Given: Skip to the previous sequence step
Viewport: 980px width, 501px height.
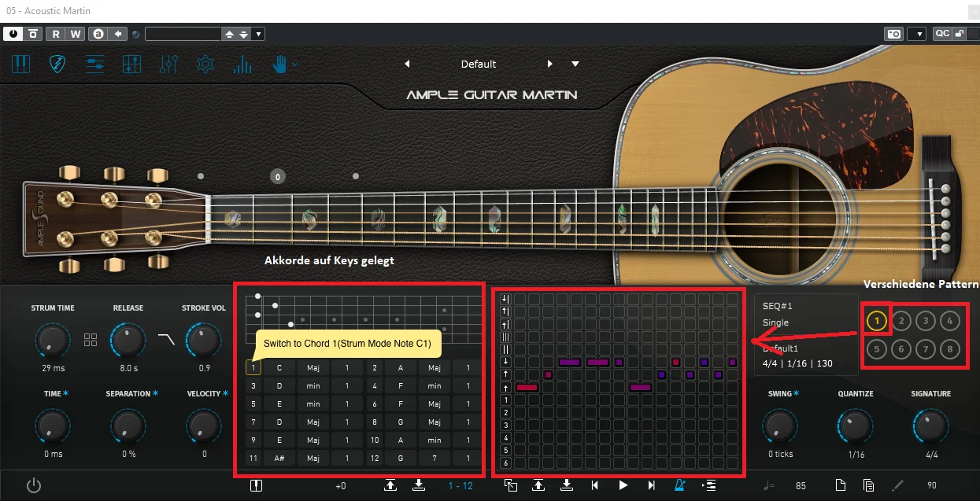Looking at the screenshot, I should coord(595,485).
